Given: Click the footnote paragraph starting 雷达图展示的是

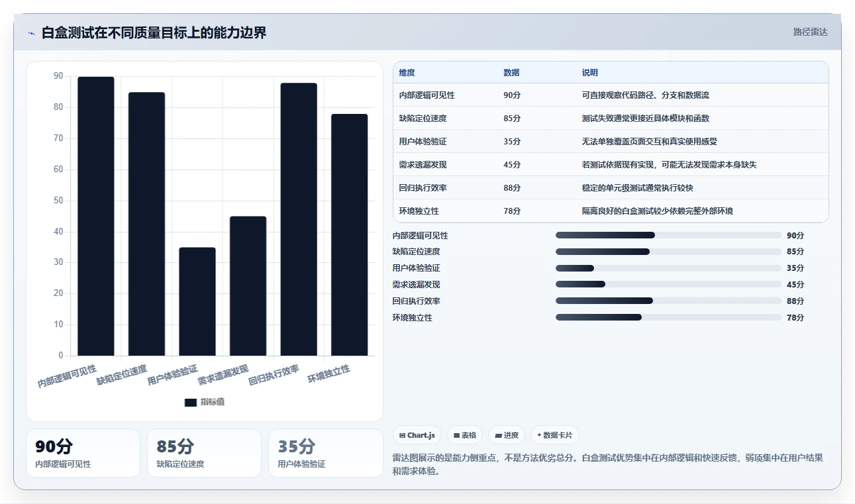Looking at the screenshot, I should pos(608,465).
